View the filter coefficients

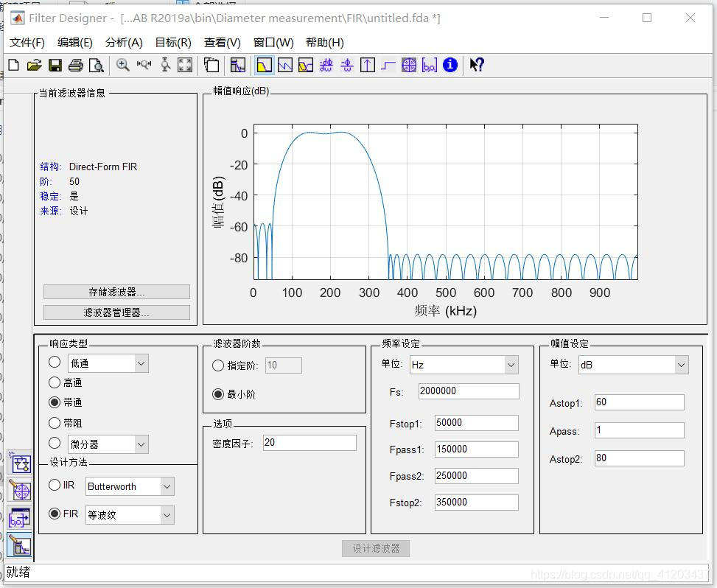[428, 65]
